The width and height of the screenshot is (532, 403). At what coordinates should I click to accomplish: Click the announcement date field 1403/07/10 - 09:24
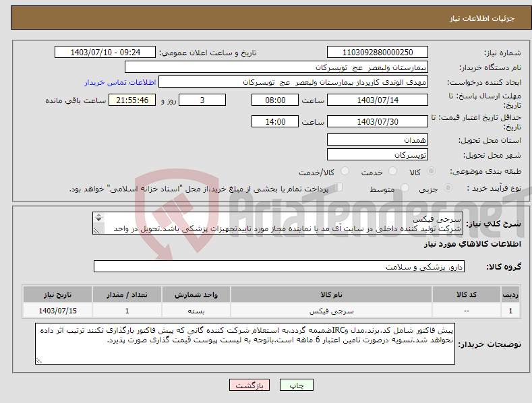(x=105, y=53)
